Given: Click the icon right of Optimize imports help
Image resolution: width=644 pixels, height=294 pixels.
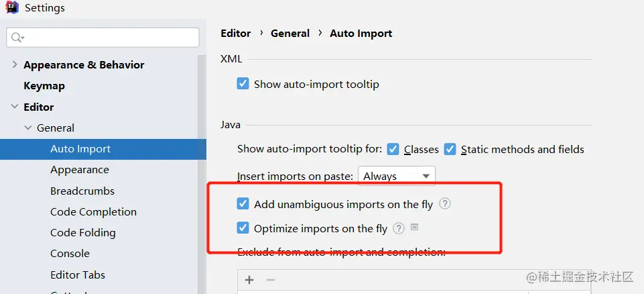Looking at the screenshot, I should 415,228.
